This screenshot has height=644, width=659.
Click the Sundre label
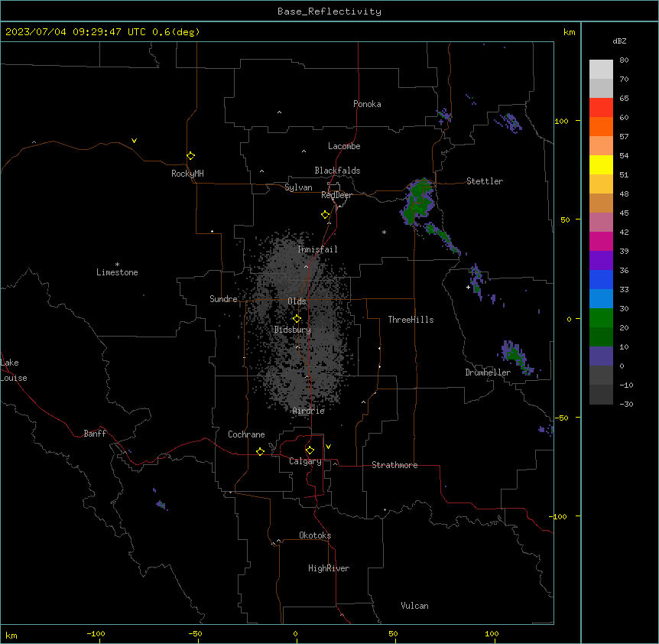tap(223, 299)
